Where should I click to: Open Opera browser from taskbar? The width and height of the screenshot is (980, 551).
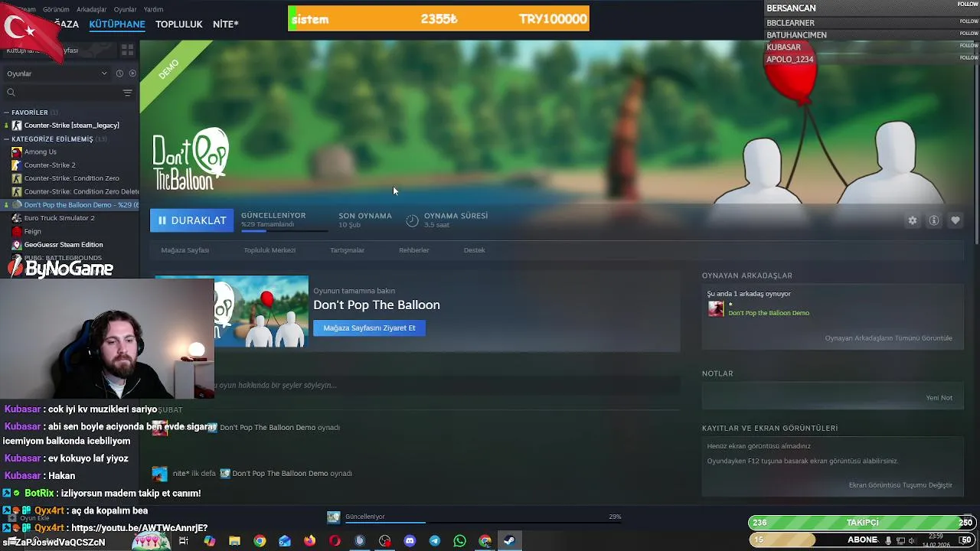335,541
